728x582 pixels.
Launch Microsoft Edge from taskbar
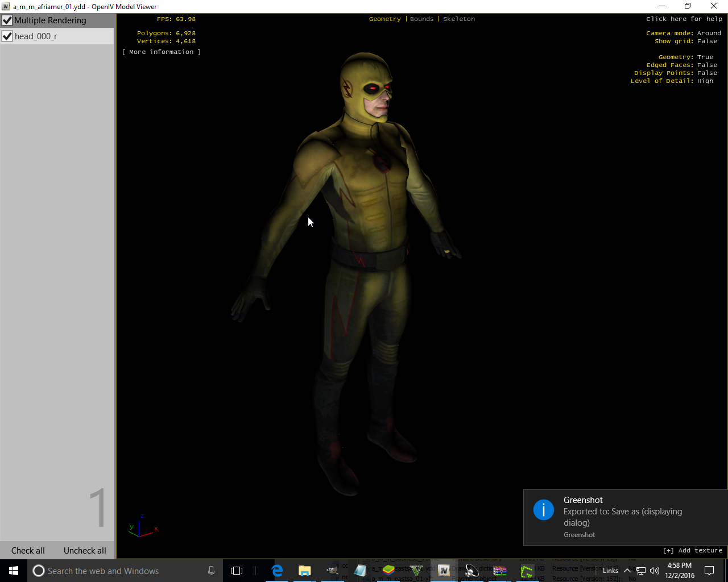tap(277, 571)
